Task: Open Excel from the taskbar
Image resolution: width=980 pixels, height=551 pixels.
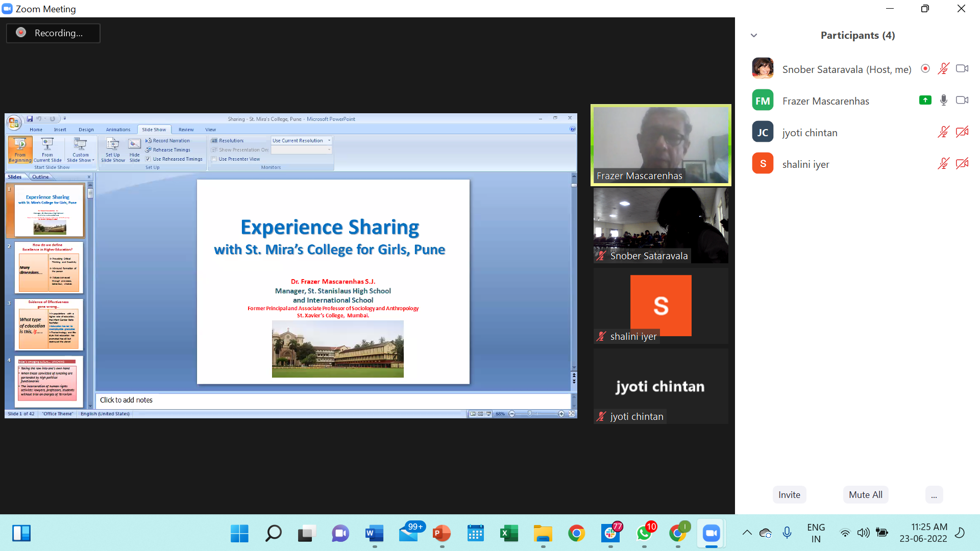Action: pyautogui.click(x=509, y=534)
